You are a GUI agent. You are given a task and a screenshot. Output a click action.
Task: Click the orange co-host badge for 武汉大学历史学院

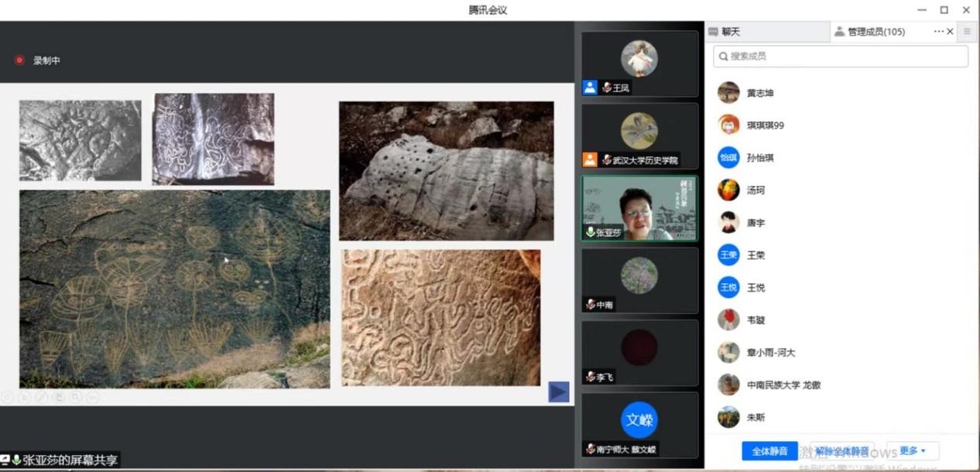point(590,160)
